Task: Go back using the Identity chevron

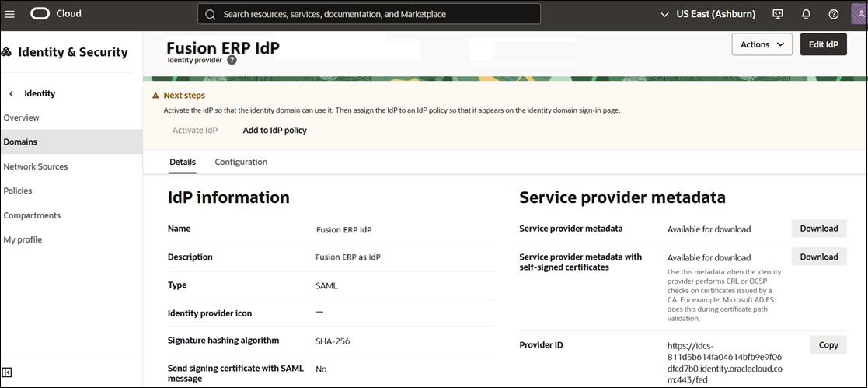Action: 11,93
